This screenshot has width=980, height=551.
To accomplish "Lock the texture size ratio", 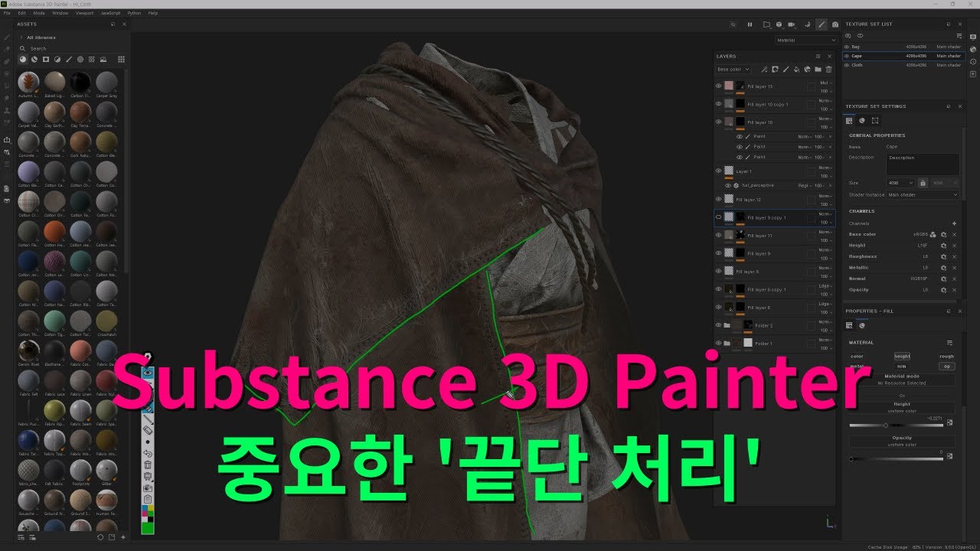I will (x=923, y=183).
